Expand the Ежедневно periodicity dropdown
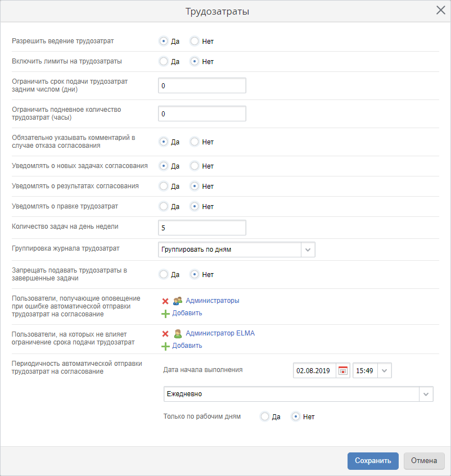This screenshot has height=476, width=451. [x=426, y=394]
